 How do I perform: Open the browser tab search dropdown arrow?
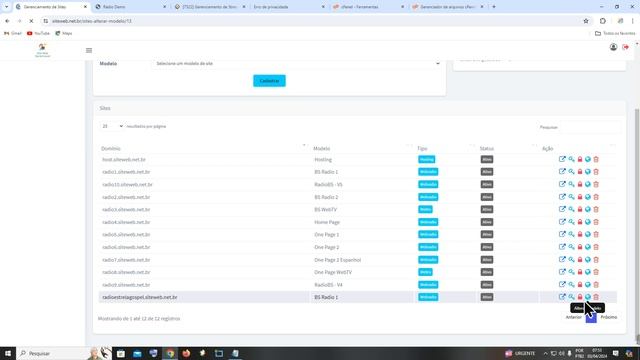(x=6, y=7)
